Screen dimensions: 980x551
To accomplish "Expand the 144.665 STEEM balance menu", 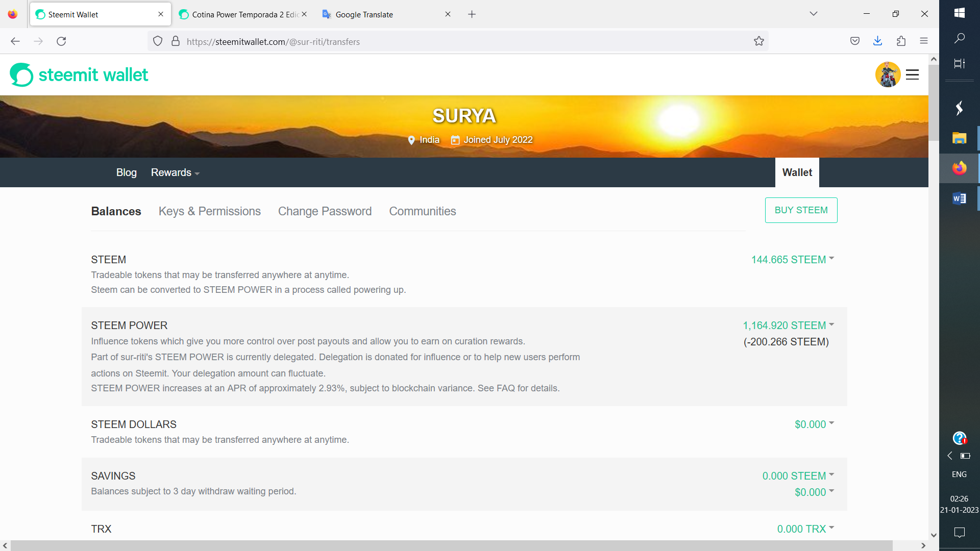I will [793, 260].
